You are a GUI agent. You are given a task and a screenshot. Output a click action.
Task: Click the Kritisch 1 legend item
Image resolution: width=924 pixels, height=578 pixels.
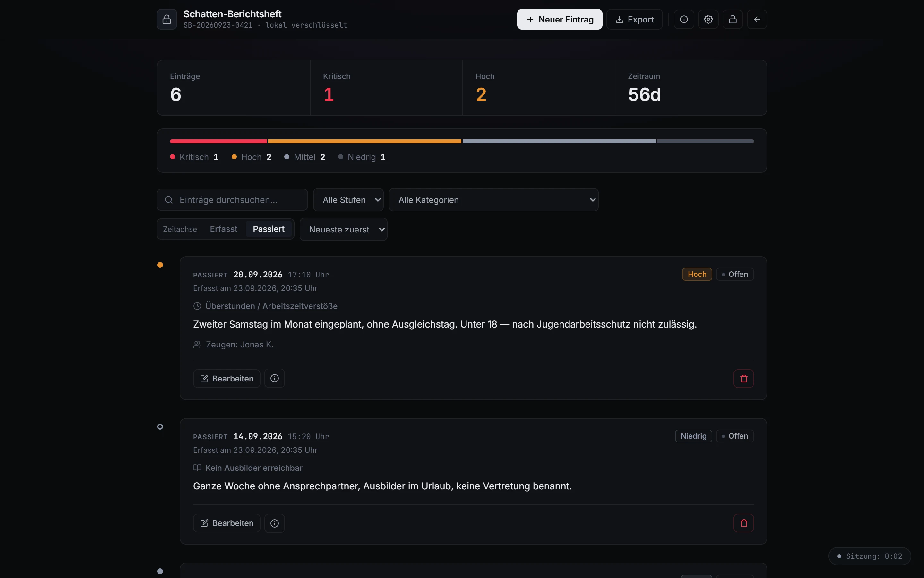(x=194, y=157)
